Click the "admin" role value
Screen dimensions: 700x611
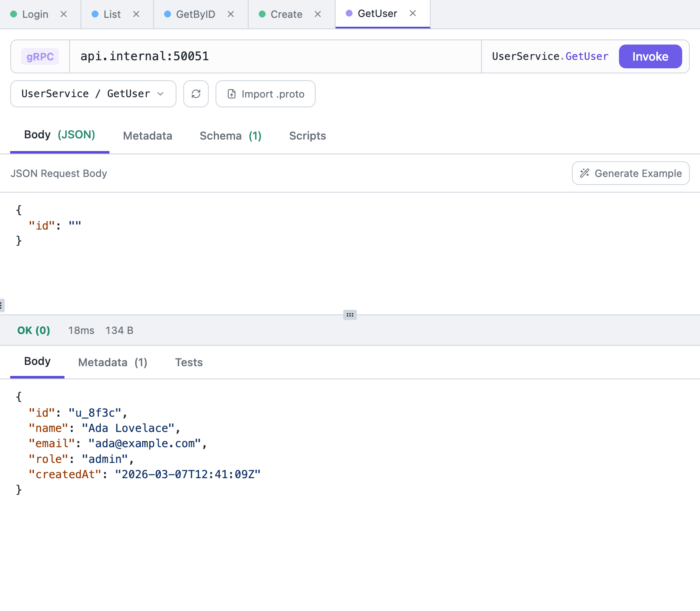pos(105,459)
